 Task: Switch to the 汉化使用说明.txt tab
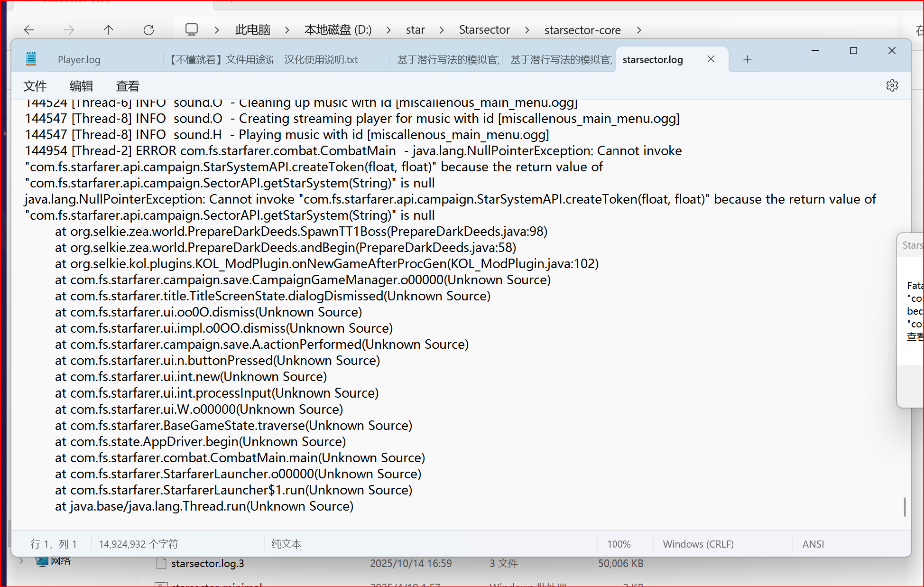click(321, 59)
